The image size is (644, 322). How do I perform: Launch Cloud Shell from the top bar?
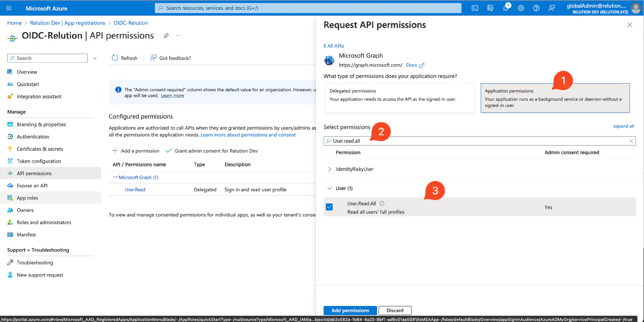(475, 8)
